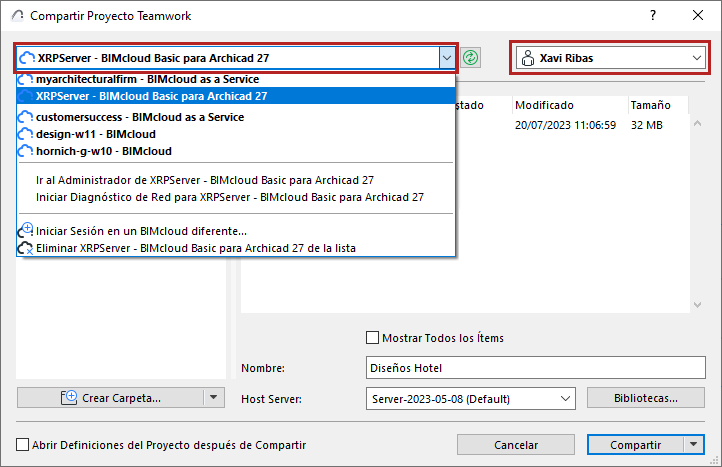Open the Host Server dropdown
The image size is (722, 467).
(x=566, y=399)
